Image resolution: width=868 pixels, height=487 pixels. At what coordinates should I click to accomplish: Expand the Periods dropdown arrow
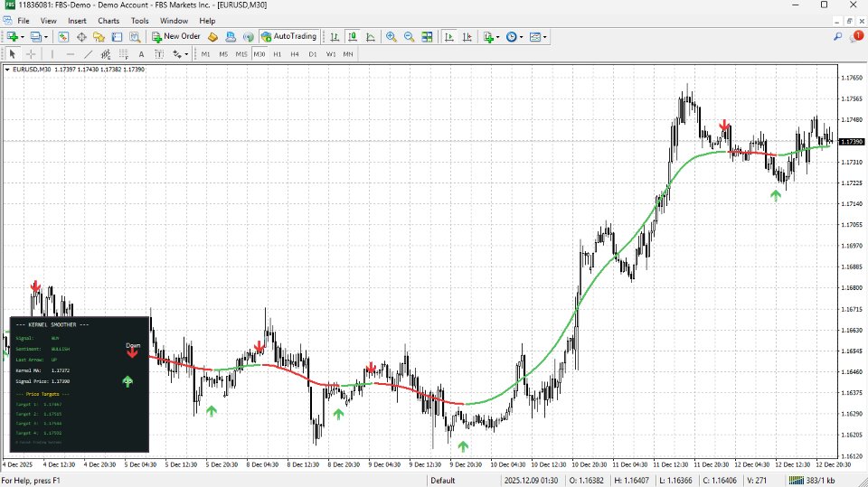click(x=521, y=37)
